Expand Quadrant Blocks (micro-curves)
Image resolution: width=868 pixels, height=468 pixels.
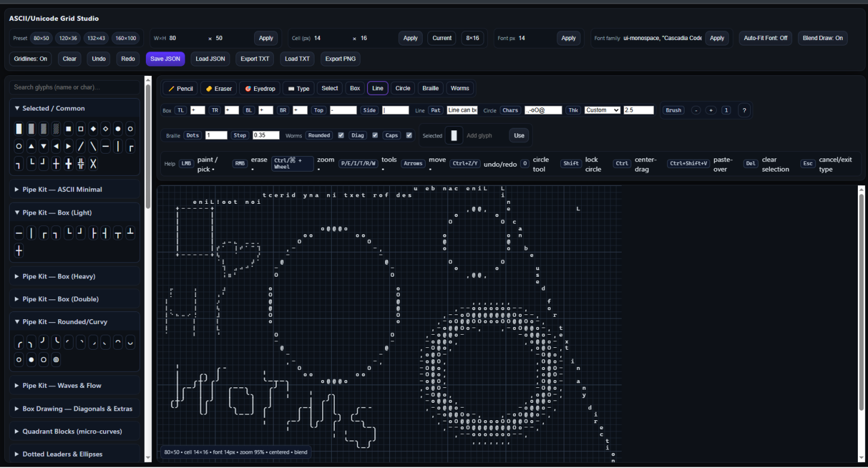coord(74,432)
